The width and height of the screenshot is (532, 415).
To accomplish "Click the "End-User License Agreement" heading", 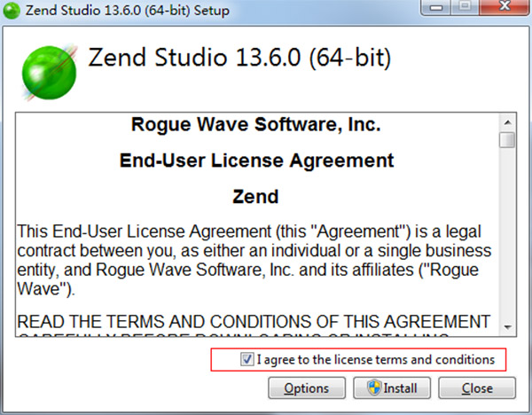I will tap(255, 161).
